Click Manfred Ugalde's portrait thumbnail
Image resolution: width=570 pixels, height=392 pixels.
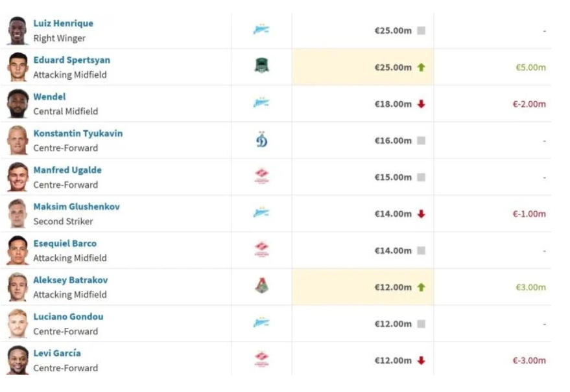tap(18, 177)
